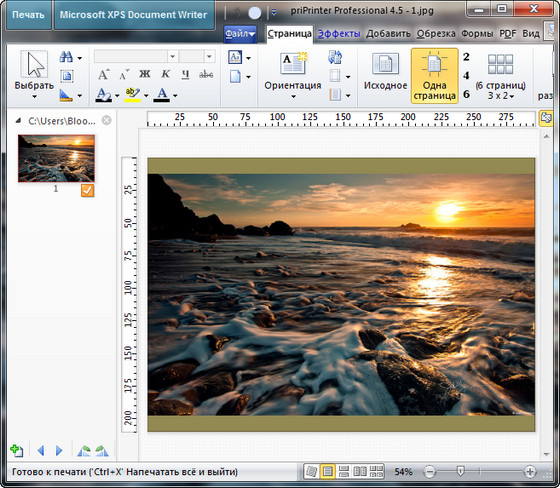The height and width of the screenshot is (488, 560).
Task: Click the zoom in plus icon
Action: click(530, 472)
